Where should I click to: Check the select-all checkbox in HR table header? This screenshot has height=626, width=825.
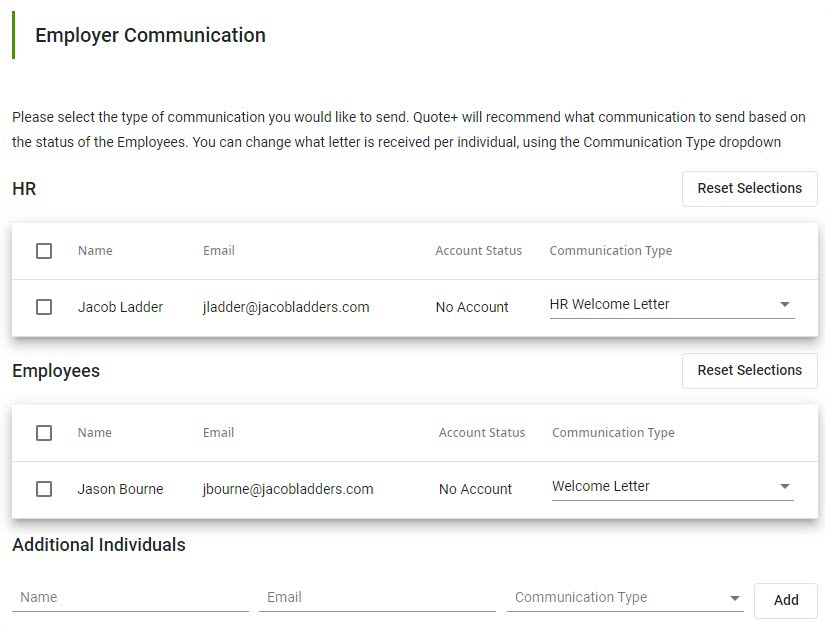(x=44, y=251)
